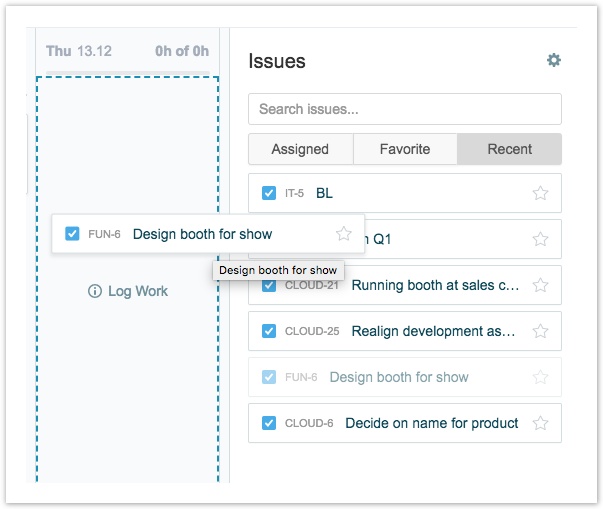Viewport: 603px width, 509px height.
Task: Toggle the IT-5 issue checkbox
Action: pyautogui.click(x=269, y=193)
